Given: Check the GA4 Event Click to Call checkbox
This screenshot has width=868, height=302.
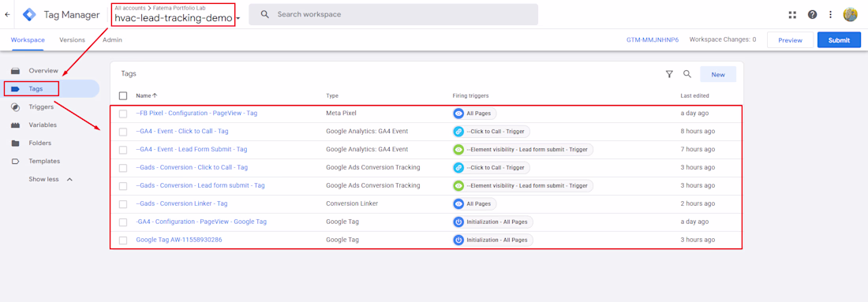Looking at the screenshot, I should point(123,132).
